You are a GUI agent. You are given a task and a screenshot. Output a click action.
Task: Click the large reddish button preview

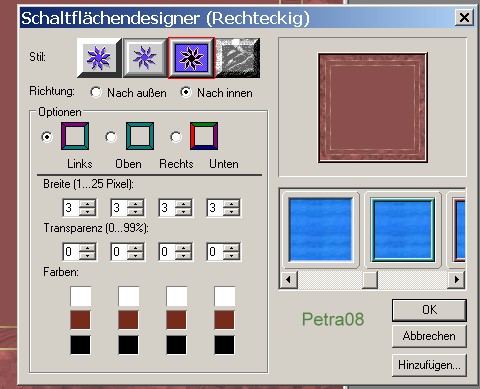click(x=373, y=108)
